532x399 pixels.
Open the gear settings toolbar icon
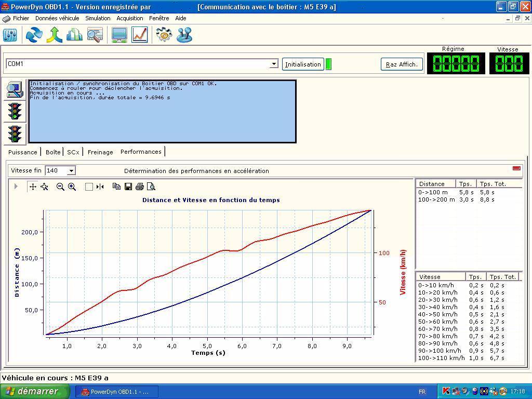click(164, 35)
